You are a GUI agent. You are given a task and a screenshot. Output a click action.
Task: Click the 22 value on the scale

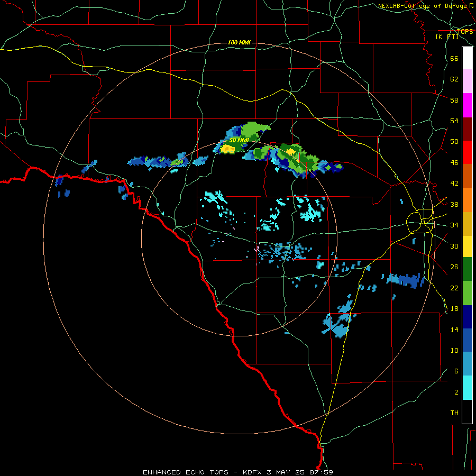point(454,288)
